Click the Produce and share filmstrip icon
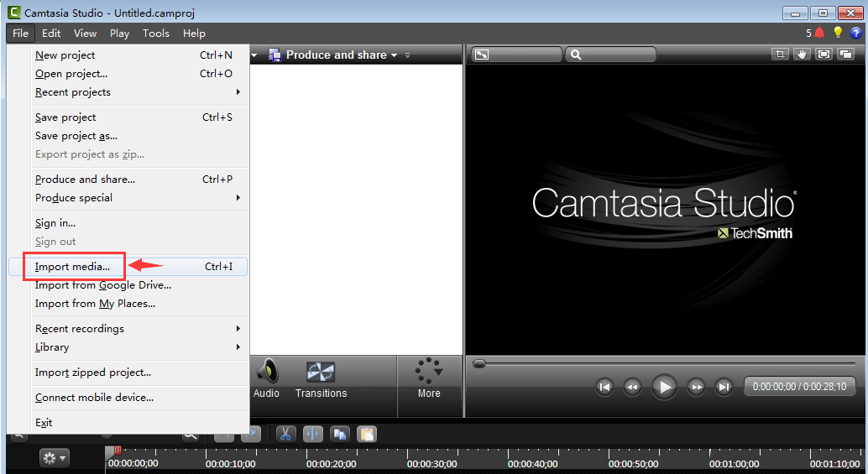The height and width of the screenshot is (474, 868). coord(275,55)
